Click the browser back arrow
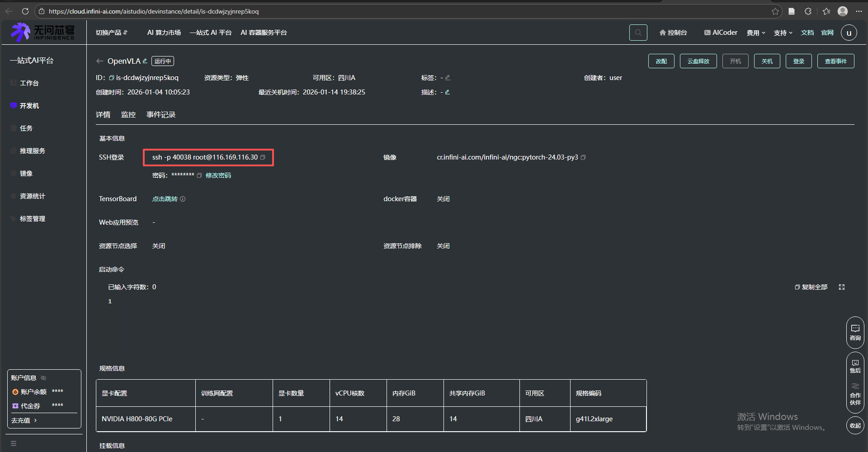 pyautogui.click(x=9, y=11)
